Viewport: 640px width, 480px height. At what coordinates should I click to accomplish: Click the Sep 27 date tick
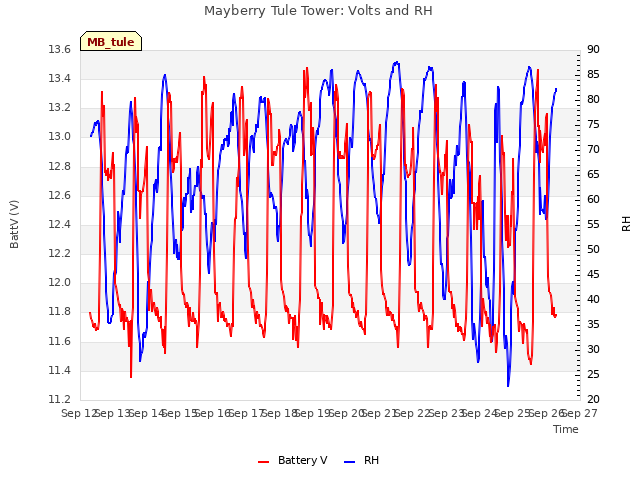click(x=580, y=413)
